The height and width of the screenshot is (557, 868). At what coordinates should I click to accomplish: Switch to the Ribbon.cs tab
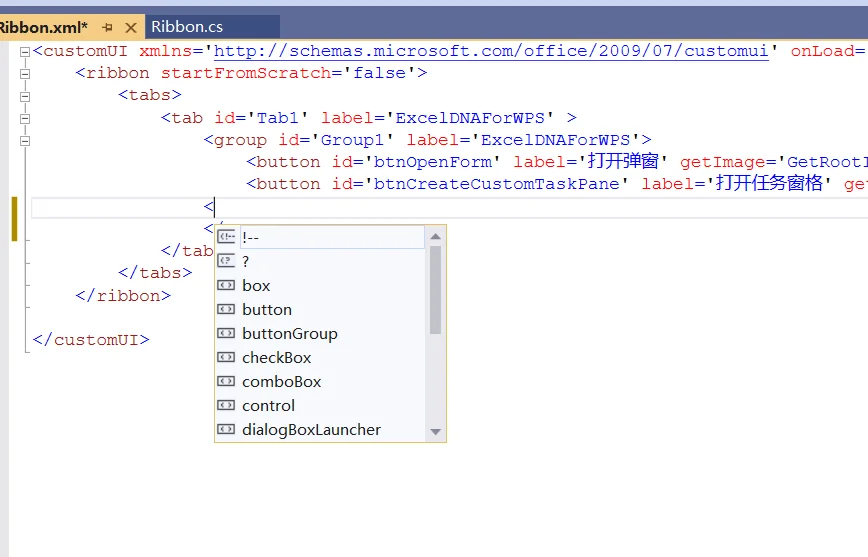point(187,27)
